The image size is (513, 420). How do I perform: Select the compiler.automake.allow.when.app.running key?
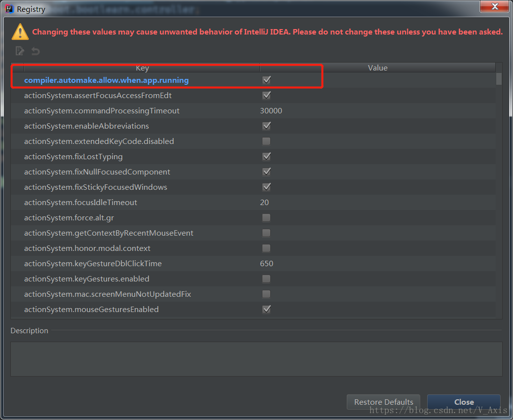(x=107, y=80)
